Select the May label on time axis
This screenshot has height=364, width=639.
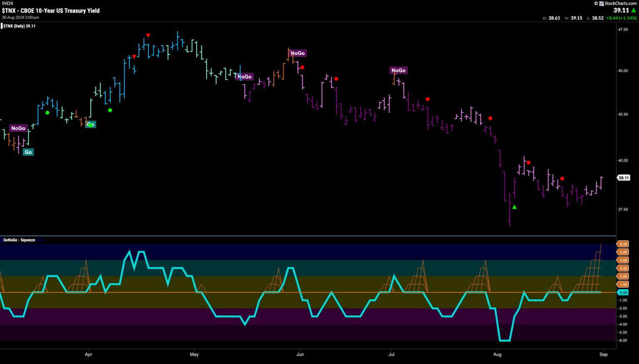194,354
